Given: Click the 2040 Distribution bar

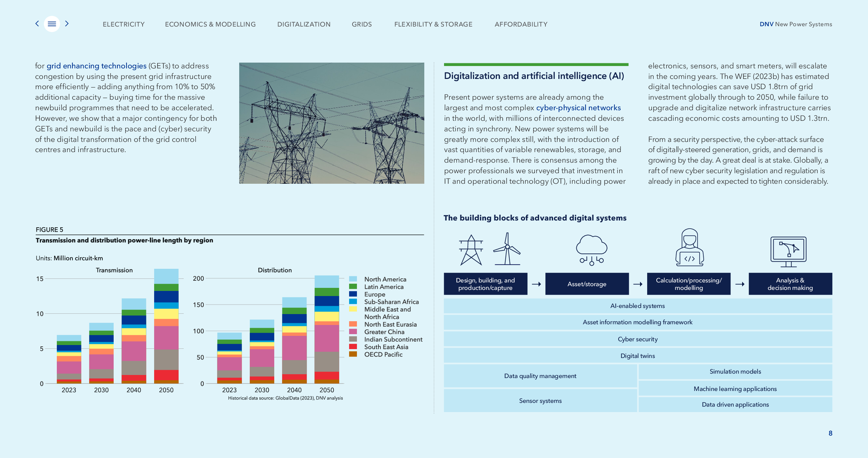Looking at the screenshot, I should 294,340.
